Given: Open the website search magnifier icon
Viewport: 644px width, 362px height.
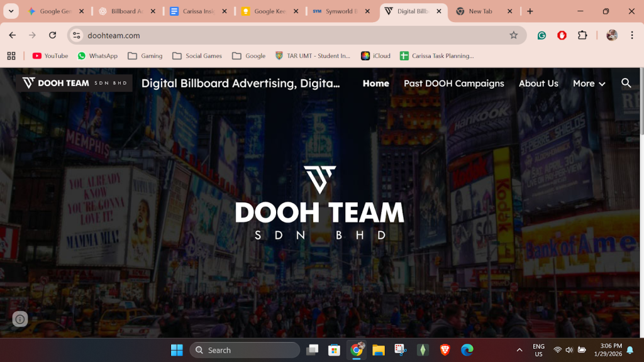Looking at the screenshot, I should coord(626,84).
